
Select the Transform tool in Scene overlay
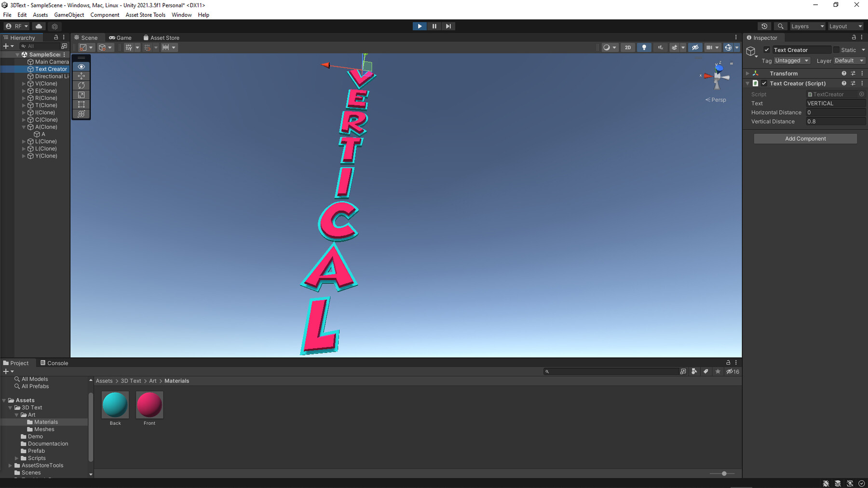point(81,114)
